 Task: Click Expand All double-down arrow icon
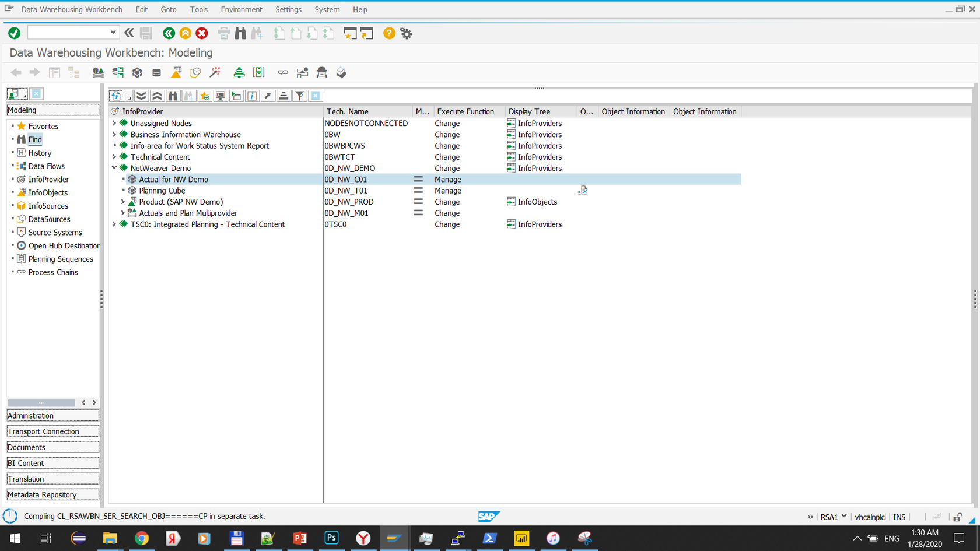pos(141,96)
